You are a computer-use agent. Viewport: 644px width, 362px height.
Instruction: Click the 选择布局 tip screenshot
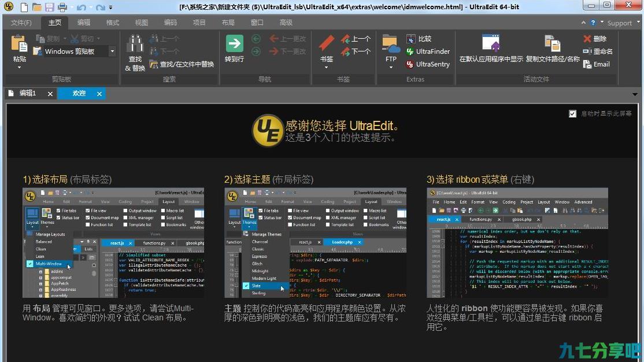click(x=113, y=243)
